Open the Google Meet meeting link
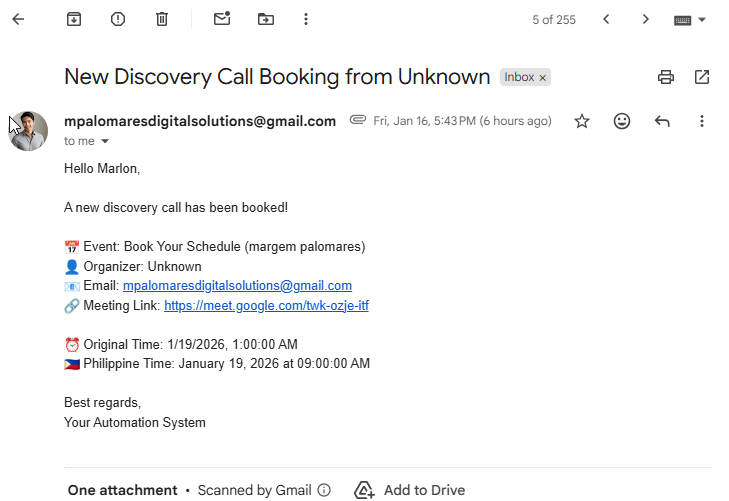This screenshot has width=729, height=501. click(x=266, y=306)
